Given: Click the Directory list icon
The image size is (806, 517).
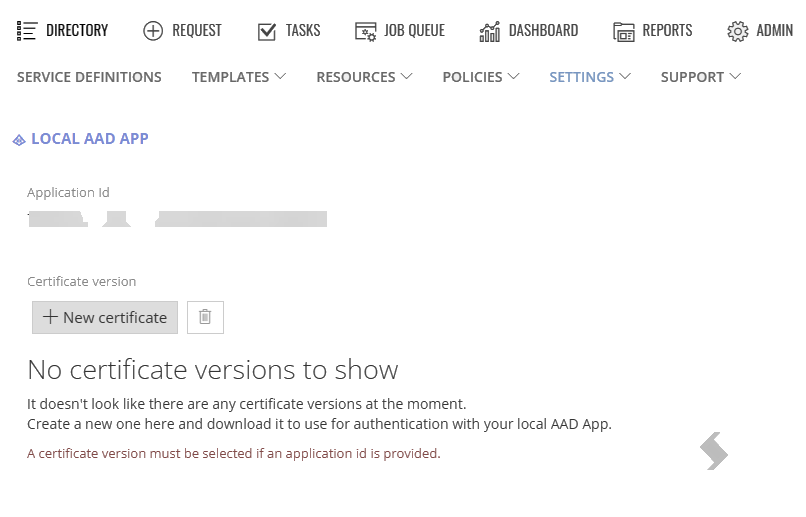Looking at the screenshot, I should click(26, 31).
